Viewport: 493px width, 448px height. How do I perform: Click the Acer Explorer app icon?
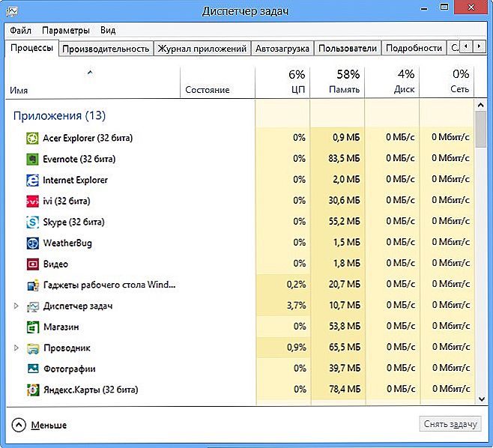tap(32, 138)
